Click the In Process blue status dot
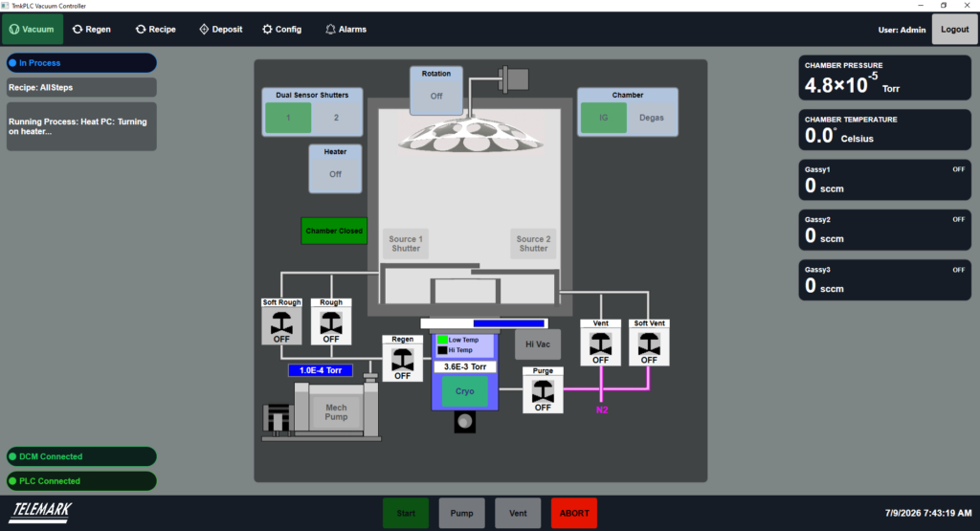The image size is (980, 531). (x=12, y=63)
